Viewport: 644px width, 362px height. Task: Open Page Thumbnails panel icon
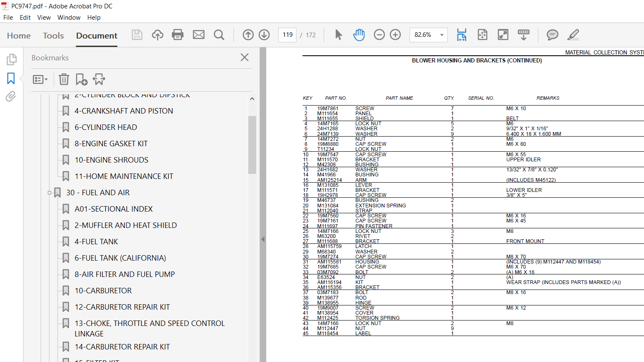11,59
